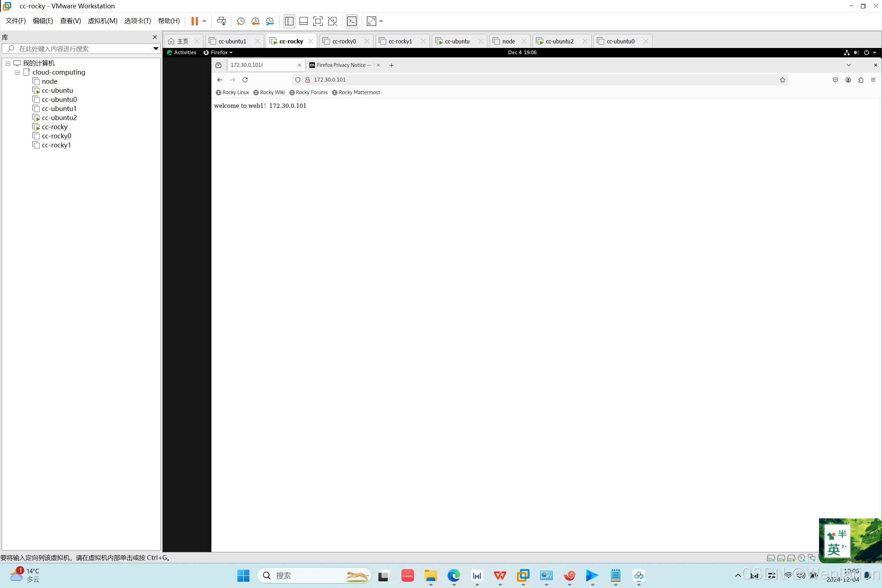The height and width of the screenshot is (588, 882).
Task: Collapse the cloud-computing folder tree
Action: tap(17, 72)
